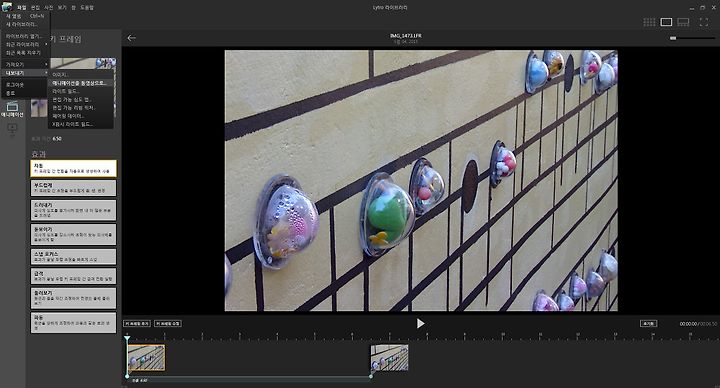Open the 창 menu
This screenshot has width=720, height=388.
(x=73, y=8)
